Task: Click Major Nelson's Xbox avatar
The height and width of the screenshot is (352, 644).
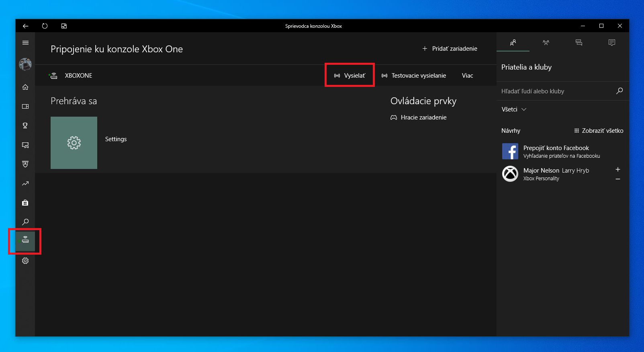Action: pyautogui.click(x=510, y=174)
